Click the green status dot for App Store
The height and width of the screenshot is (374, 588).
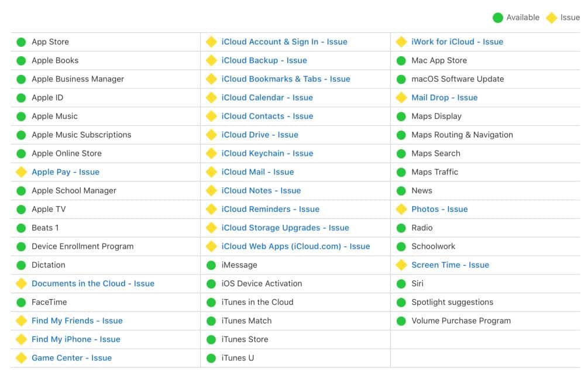pyautogui.click(x=22, y=42)
